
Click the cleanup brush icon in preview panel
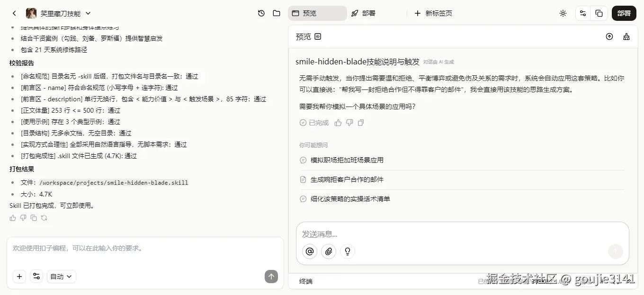click(626, 36)
